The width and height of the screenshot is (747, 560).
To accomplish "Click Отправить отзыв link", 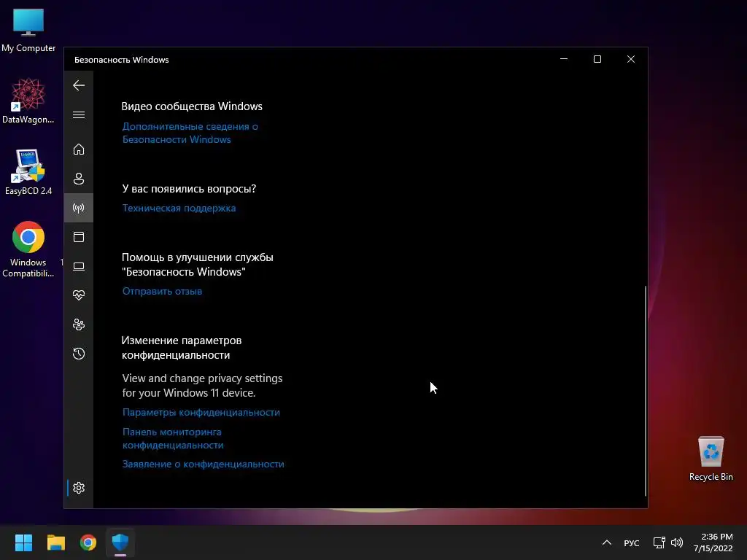I will pos(162,291).
